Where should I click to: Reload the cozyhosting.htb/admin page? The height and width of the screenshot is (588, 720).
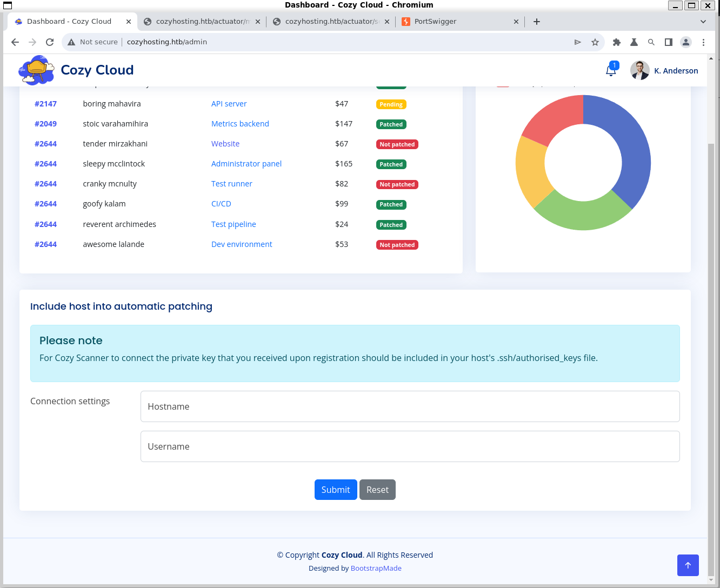point(50,42)
